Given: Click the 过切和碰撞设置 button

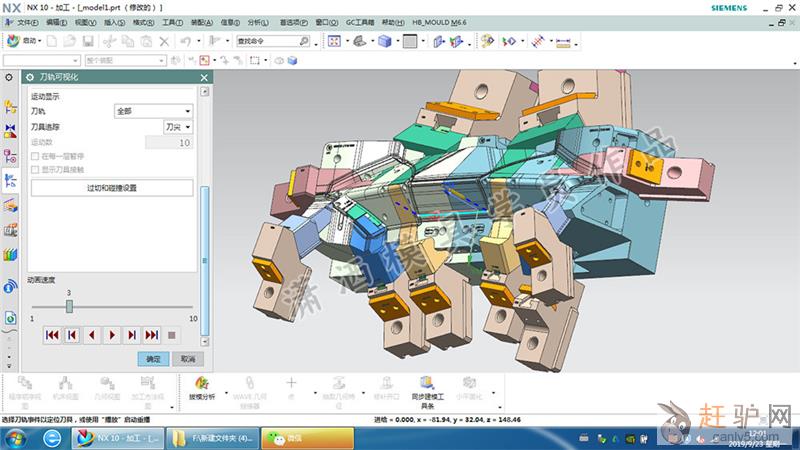Looking at the screenshot, I should coord(111,188).
